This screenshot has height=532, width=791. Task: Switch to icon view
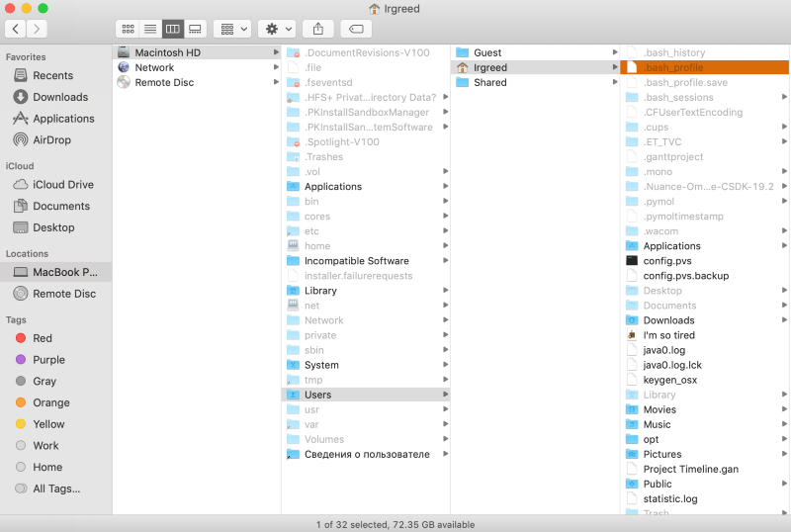pyautogui.click(x=129, y=29)
